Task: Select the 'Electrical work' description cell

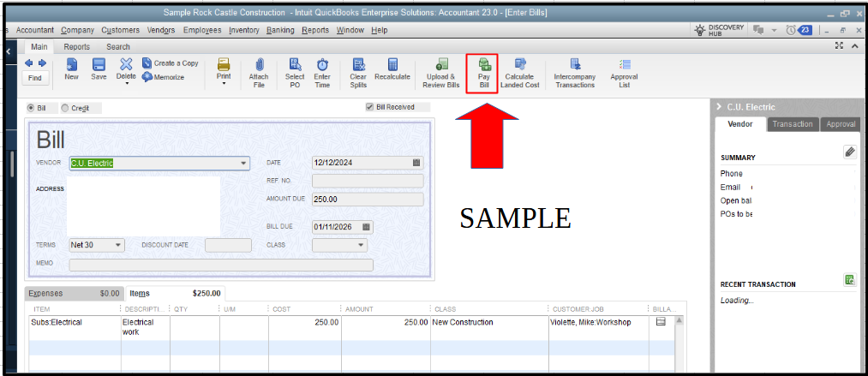Action: [145, 327]
